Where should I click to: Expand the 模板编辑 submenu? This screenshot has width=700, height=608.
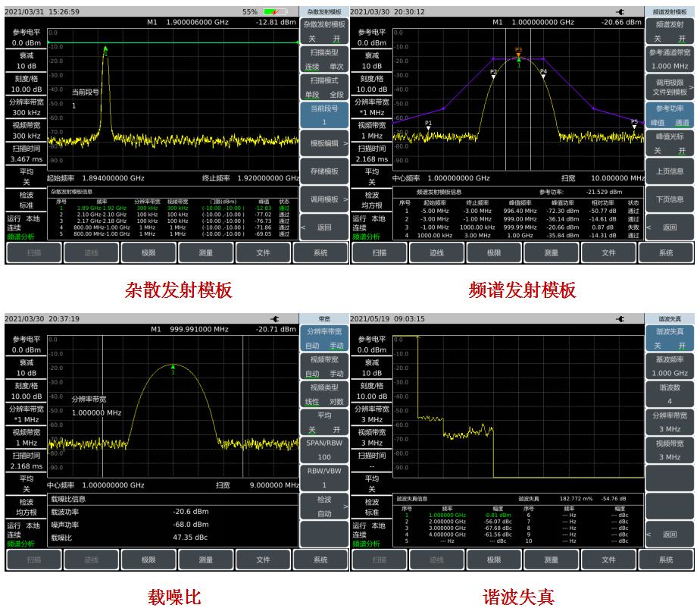pyautogui.click(x=324, y=143)
